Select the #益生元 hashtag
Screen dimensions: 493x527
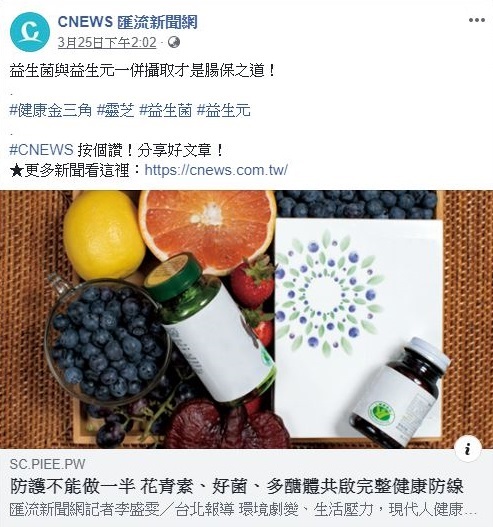pyautogui.click(x=223, y=111)
